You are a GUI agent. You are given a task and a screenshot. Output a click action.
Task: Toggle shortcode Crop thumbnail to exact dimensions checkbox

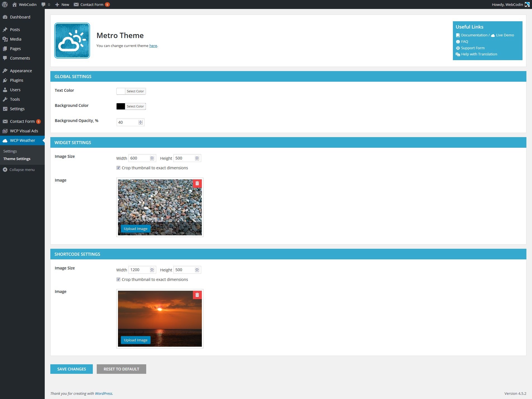[x=119, y=280]
